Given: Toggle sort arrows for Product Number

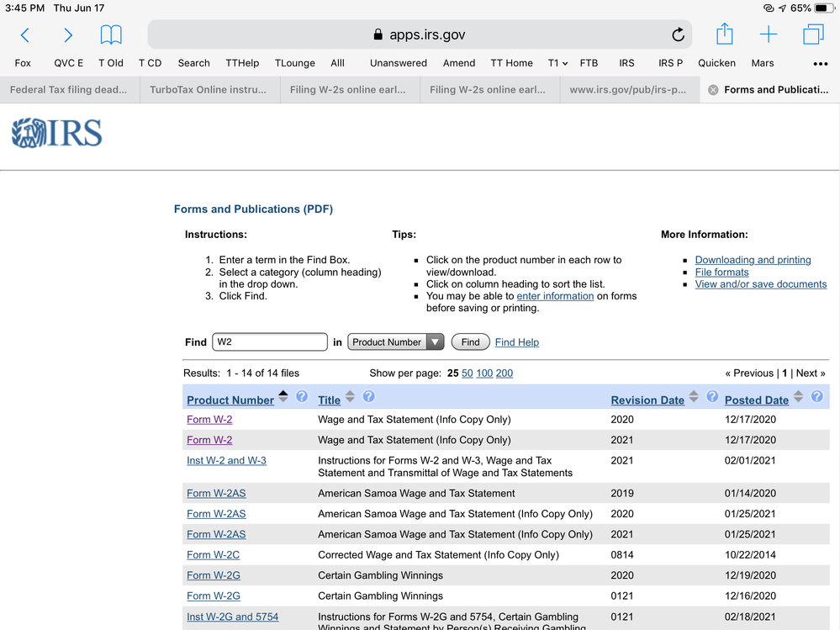Looking at the screenshot, I should coord(283,396).
